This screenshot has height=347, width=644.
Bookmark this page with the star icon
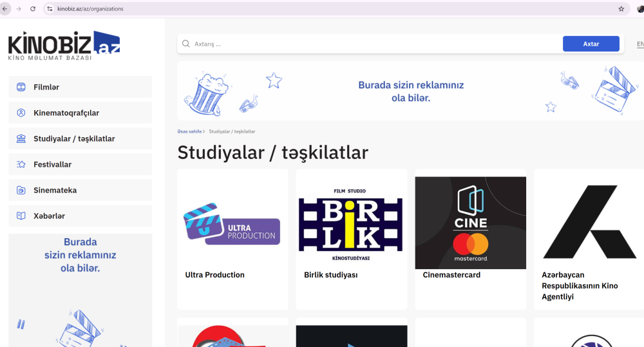pos(621,9)
